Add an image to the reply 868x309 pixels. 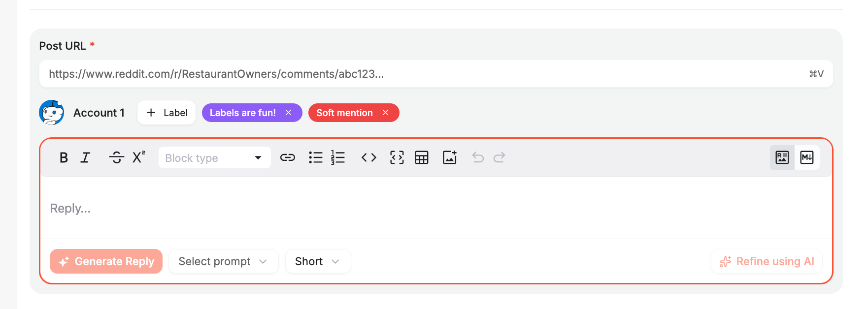pyautogui.click(x=450, y=157)
